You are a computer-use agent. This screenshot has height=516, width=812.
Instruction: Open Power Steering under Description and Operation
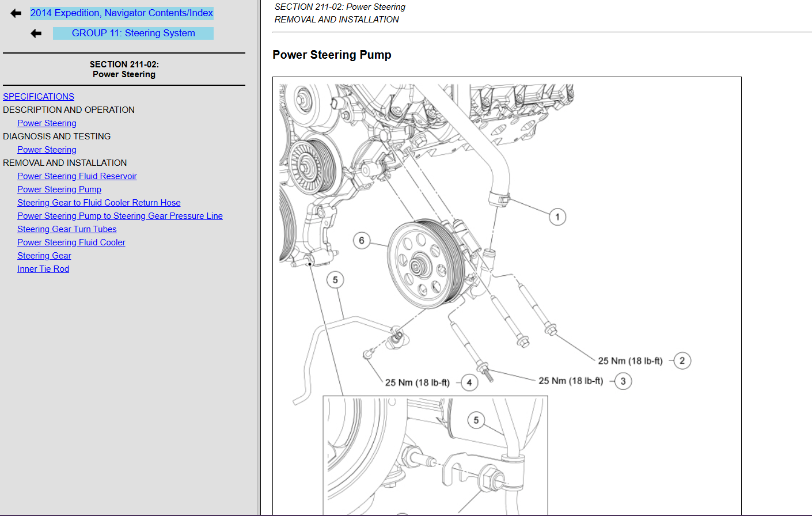47,123
